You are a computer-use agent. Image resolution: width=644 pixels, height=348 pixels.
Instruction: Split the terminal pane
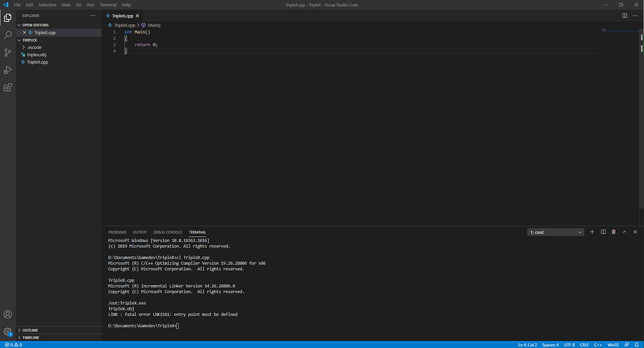[x=603, y=232]
